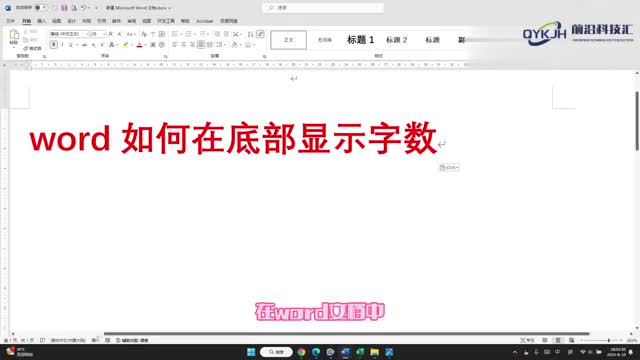
Task: Apply Subscript formatting
Action: [93, 45]
